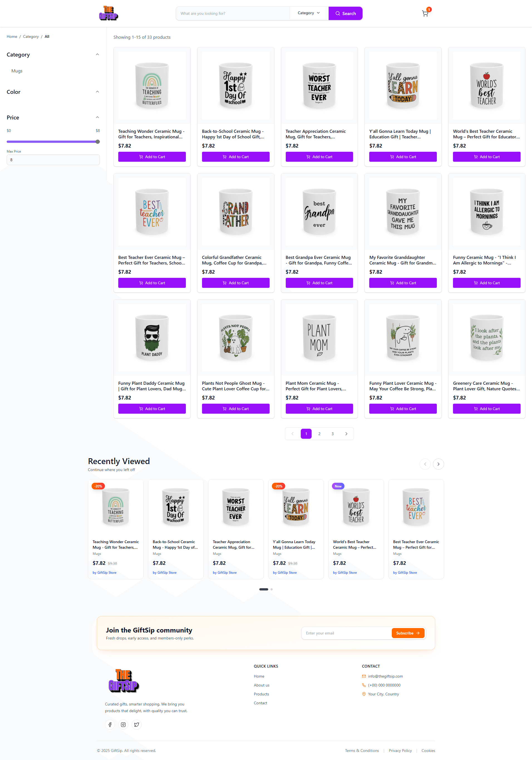Open the Facebook social icon
This screenshot has height=760, width=532.
click(x=110, y=725)
